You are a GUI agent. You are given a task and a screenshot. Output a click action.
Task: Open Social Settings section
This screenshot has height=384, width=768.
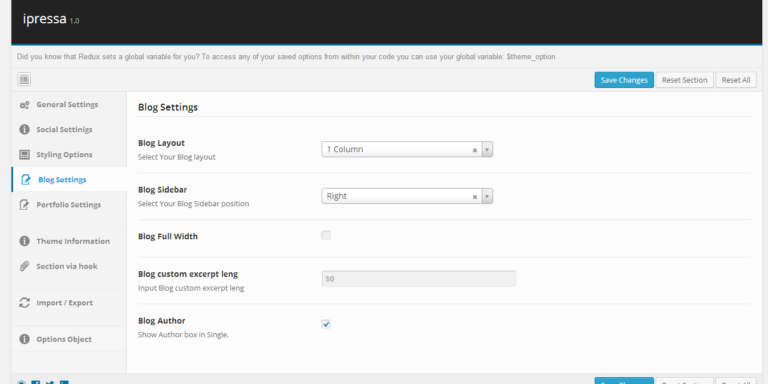69,129
